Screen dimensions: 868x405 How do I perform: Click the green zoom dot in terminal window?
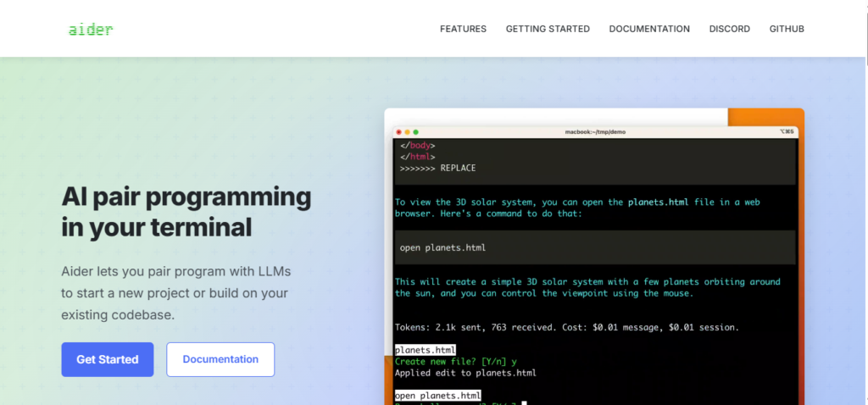(x=416, y=132)
